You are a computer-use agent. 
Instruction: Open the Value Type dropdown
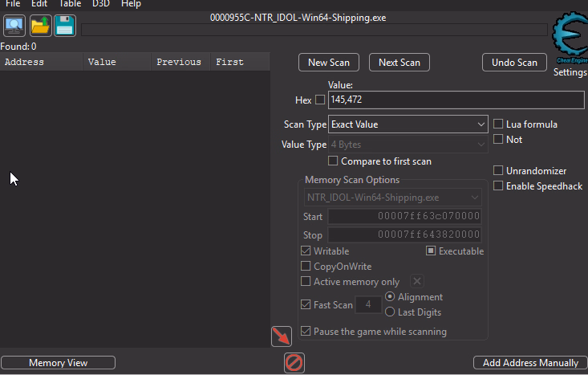pos(408,145)
